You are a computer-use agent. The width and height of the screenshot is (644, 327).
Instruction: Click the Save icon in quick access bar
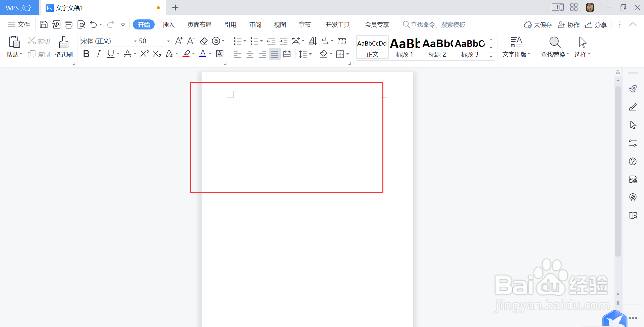pos(44,24)
